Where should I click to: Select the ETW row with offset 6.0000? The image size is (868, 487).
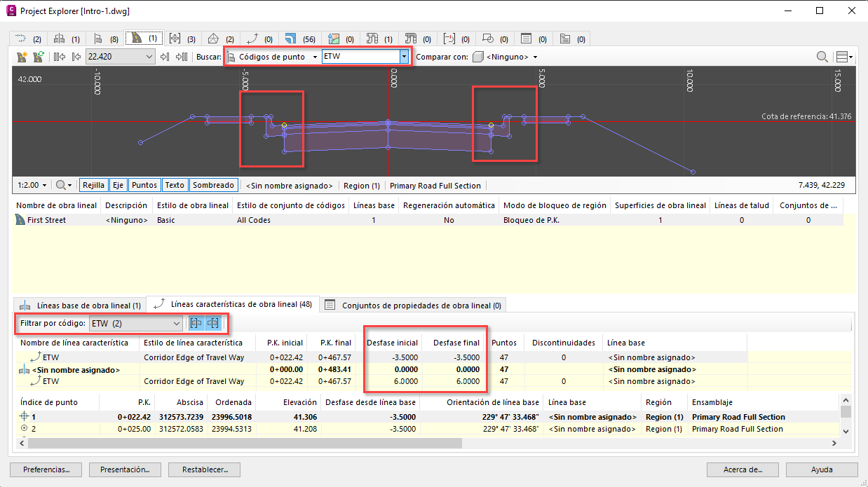click(381, 381)
